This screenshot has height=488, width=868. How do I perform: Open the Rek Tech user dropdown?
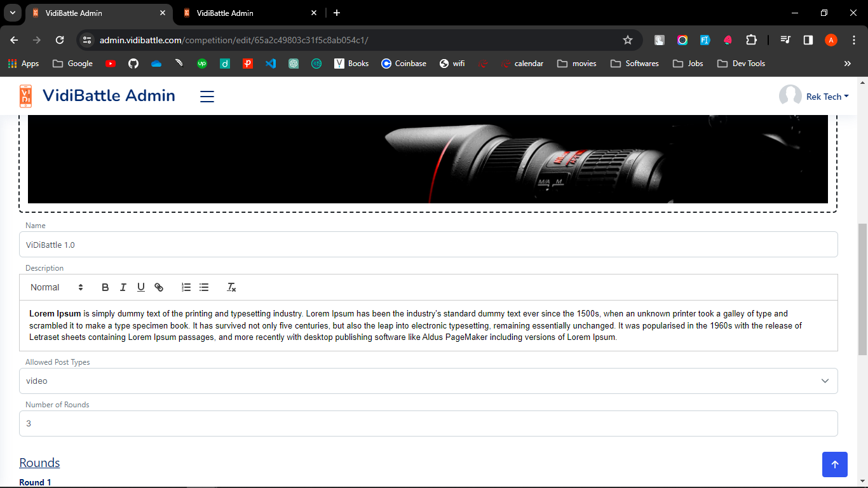827,97
